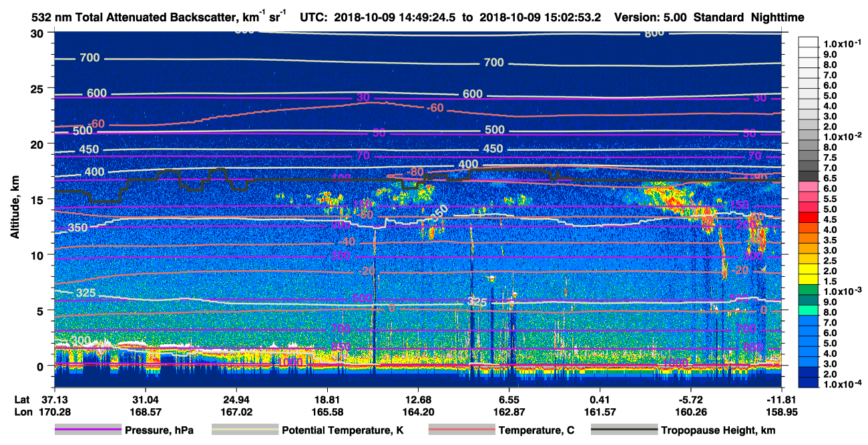Viewport: 868px width, 445px height.
Task: Click the color scale label '5.5'
Action: [x=830, y=199]
